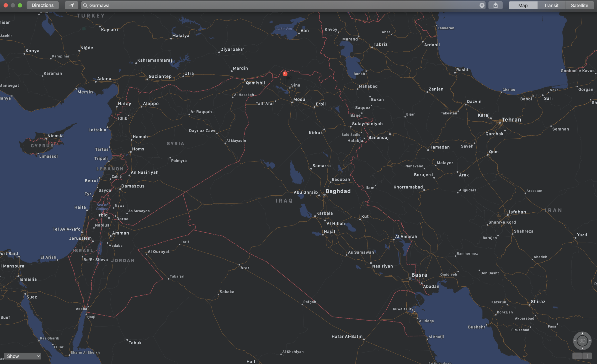Toggle the 3D view button
The height and width of the screenshot is (364, 597).
coord(582,341)
